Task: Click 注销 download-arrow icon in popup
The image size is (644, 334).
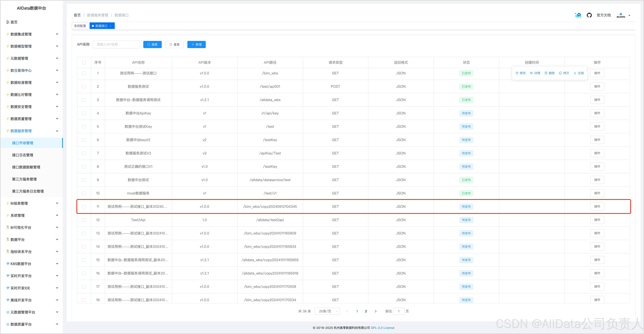Action: [575, 73]
